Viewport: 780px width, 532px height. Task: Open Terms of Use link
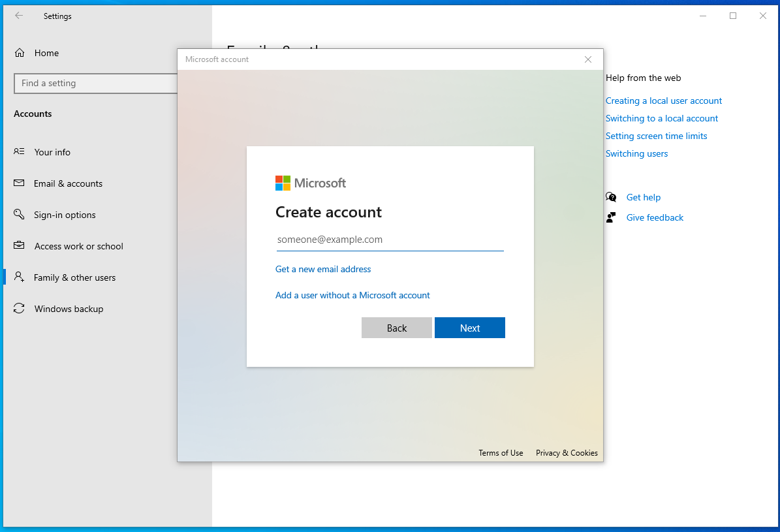[501, 453]
